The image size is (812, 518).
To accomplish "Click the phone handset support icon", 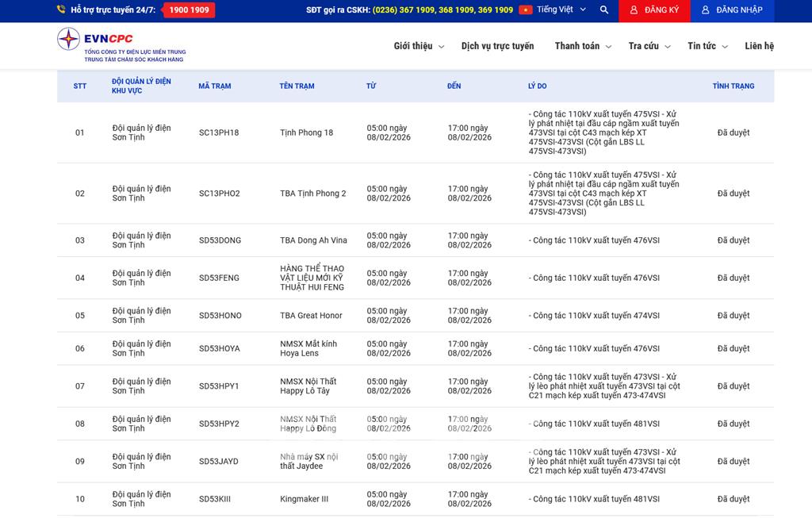I will click(x=61, y=10).
